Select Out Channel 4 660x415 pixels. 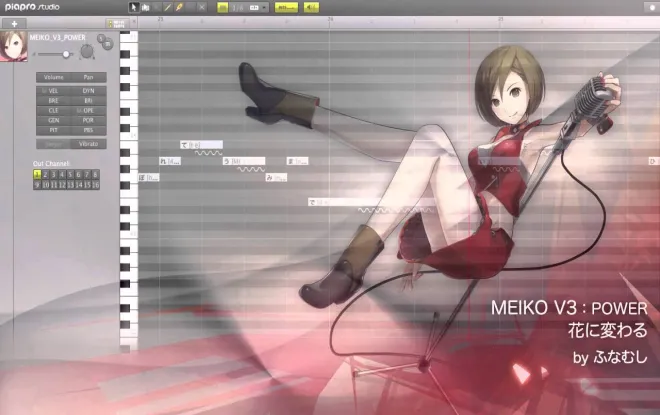(62, 175)
